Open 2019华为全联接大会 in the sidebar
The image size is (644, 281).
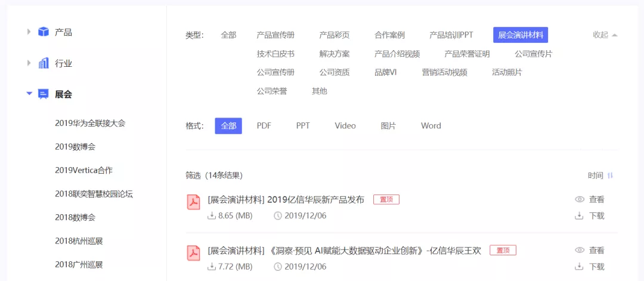pos(90,123)
